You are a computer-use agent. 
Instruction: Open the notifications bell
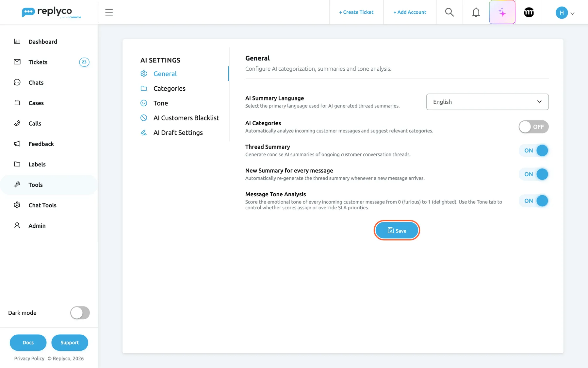click(476, 12)
